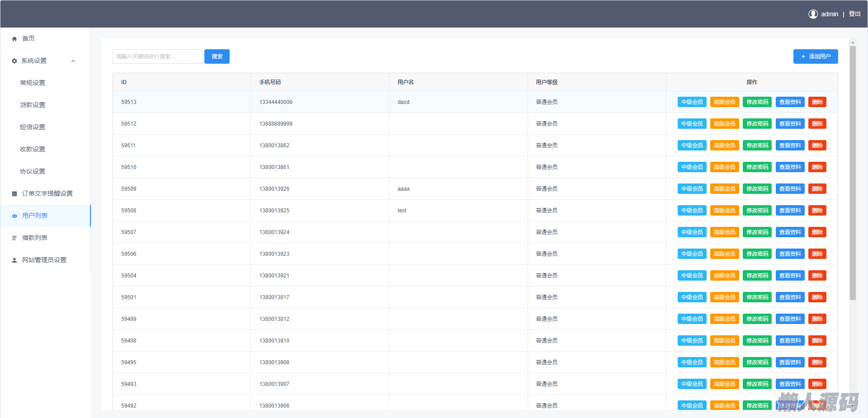
Task: Click the vertical scrollbar of the table
Action: (x=853, y=172)
